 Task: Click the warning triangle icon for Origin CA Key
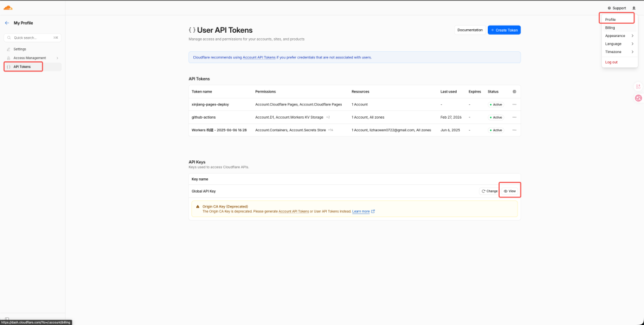[197, 207]
